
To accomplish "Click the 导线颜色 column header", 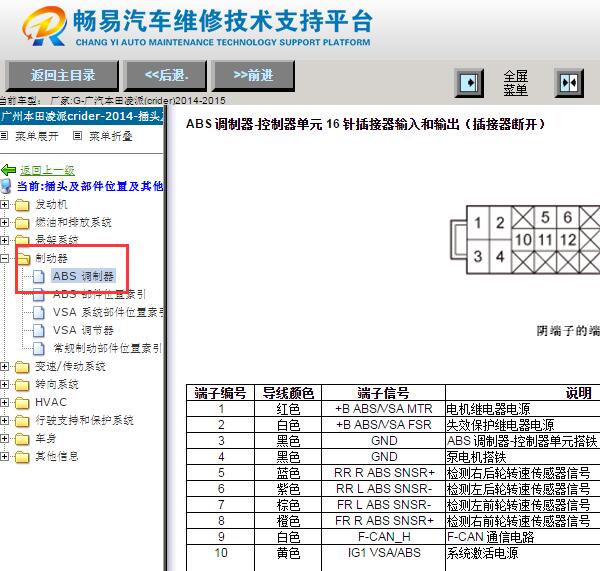I will click(288, 393).
